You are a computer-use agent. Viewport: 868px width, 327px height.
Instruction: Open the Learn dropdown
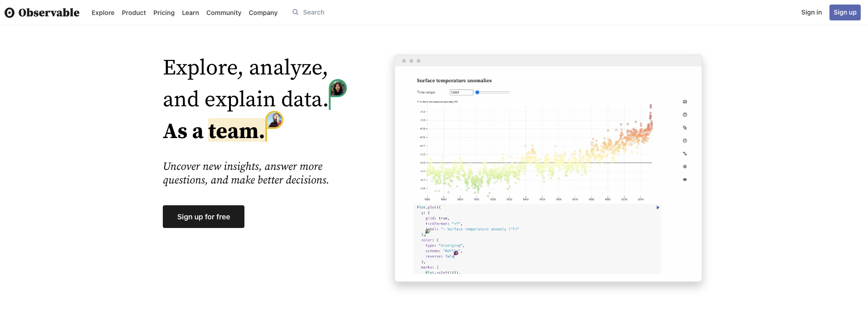190,13
